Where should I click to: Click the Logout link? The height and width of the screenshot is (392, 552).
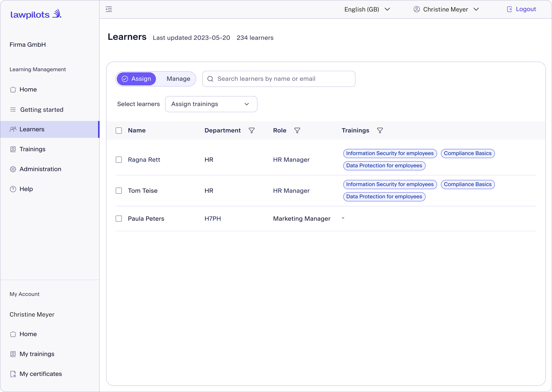[521, 9]
